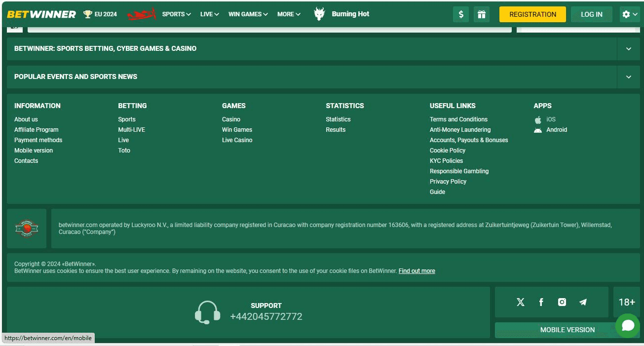Screen dimensions: 644x346
Task: Click the red airplane Aviator icon
Action: pyautogui.click(x=141, y=14)
